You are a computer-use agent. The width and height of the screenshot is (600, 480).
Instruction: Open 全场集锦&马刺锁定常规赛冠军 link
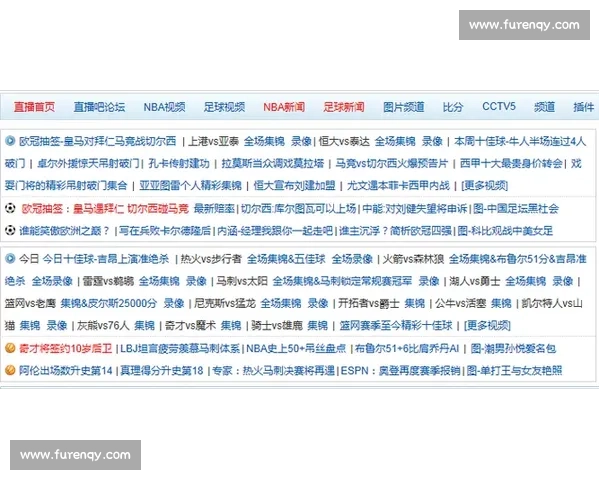point(342,281)
